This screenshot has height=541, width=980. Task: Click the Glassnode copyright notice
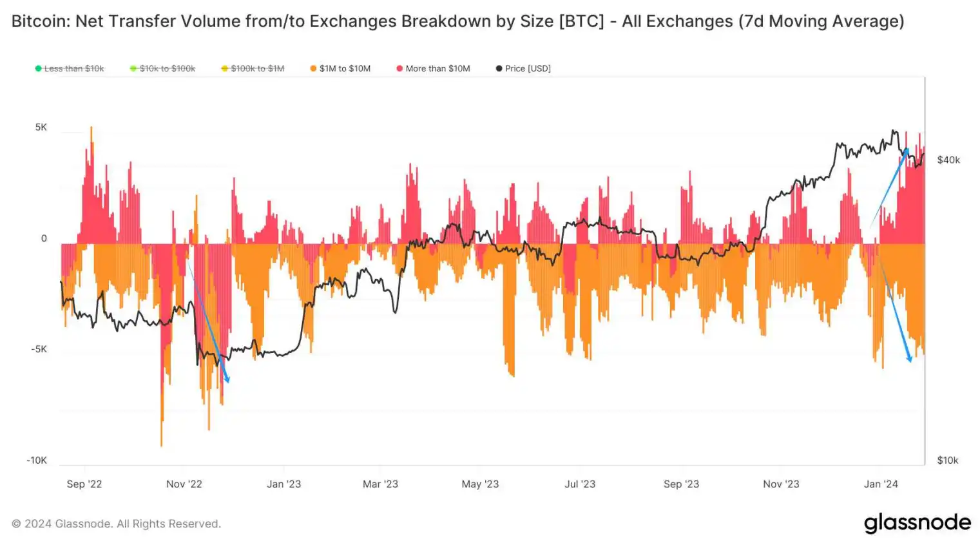tap(116, 524)
